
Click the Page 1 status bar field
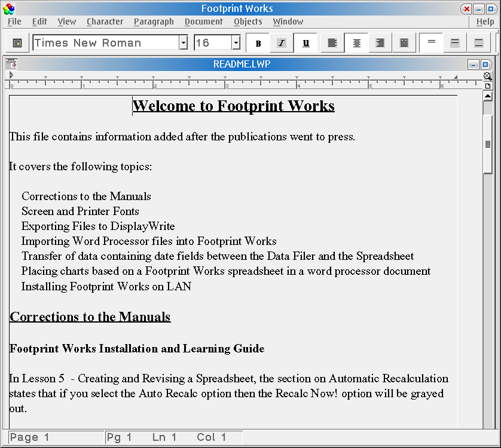57,437
